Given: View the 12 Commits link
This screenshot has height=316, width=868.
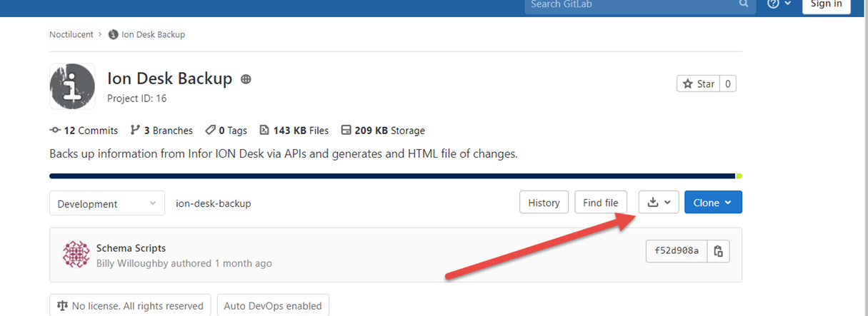Looking at the screenshot, I should click(x=84, y=131).
